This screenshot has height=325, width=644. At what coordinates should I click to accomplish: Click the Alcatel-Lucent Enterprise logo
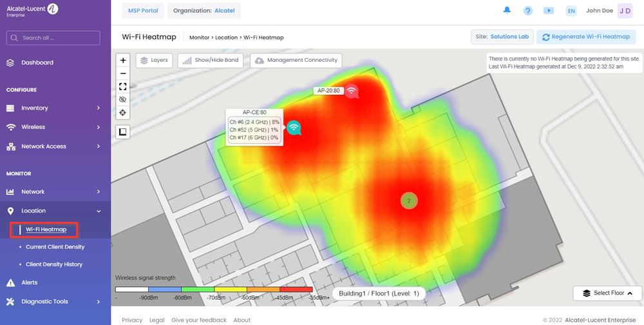tap(32, 10)
